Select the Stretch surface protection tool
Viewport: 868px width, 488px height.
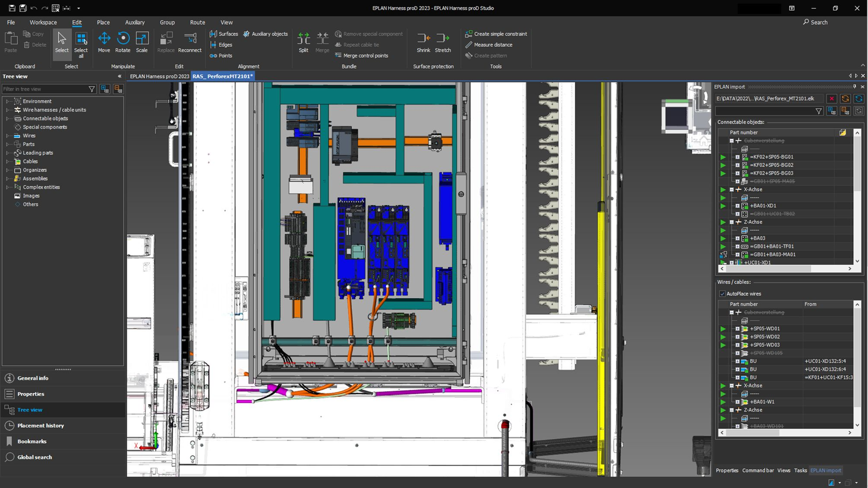(x=443, y=42)
